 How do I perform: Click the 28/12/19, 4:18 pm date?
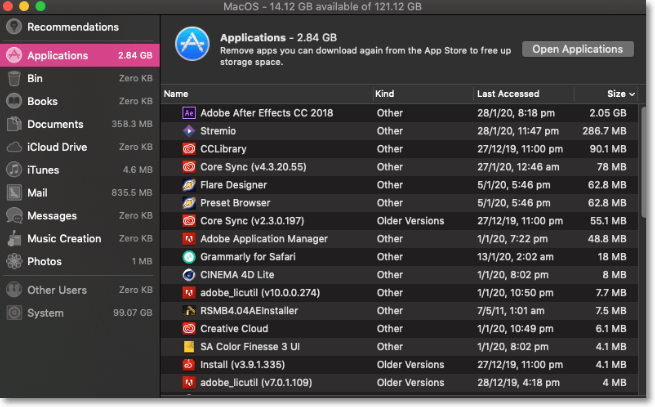[518, 382]
